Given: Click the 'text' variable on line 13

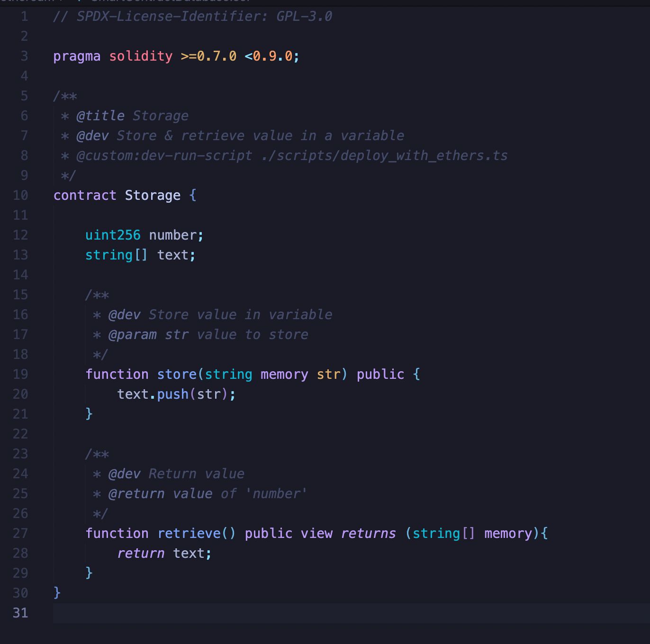Looking at the screenshot, I should 172,255.
